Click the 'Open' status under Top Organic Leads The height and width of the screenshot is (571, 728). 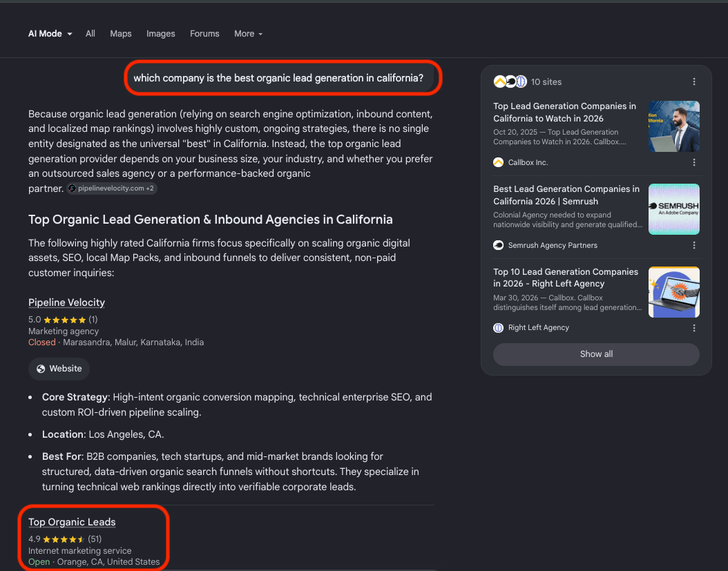[39, 562]
